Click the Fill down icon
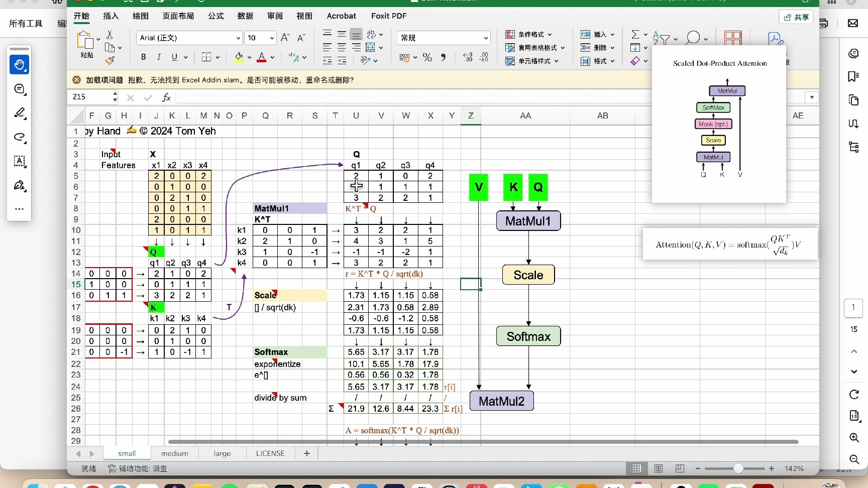Screen dimensions: 868x488 [x=635, y=48]
